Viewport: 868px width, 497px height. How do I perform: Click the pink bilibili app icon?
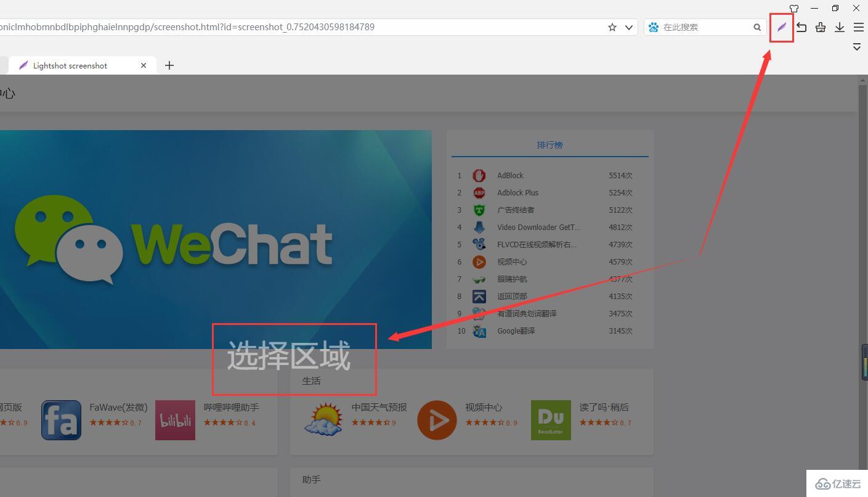(175, 420)
